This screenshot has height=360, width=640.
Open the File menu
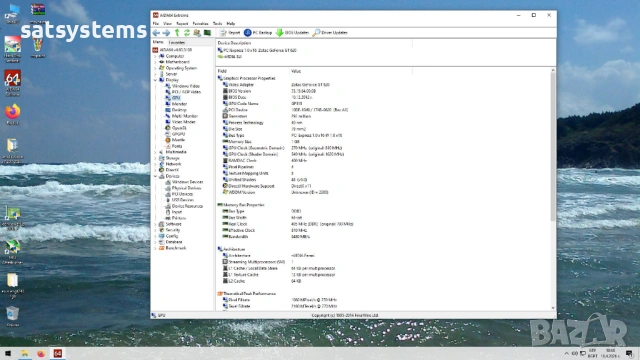156,24
